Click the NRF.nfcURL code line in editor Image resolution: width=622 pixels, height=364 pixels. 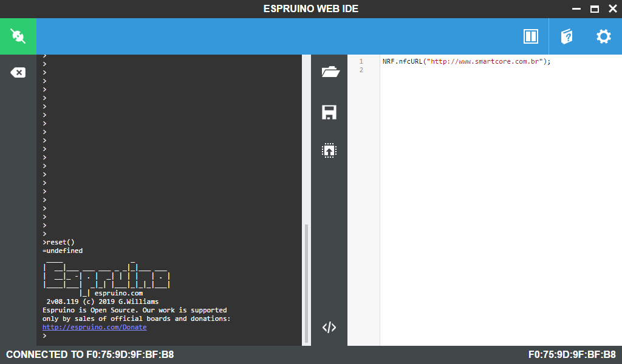466,61
